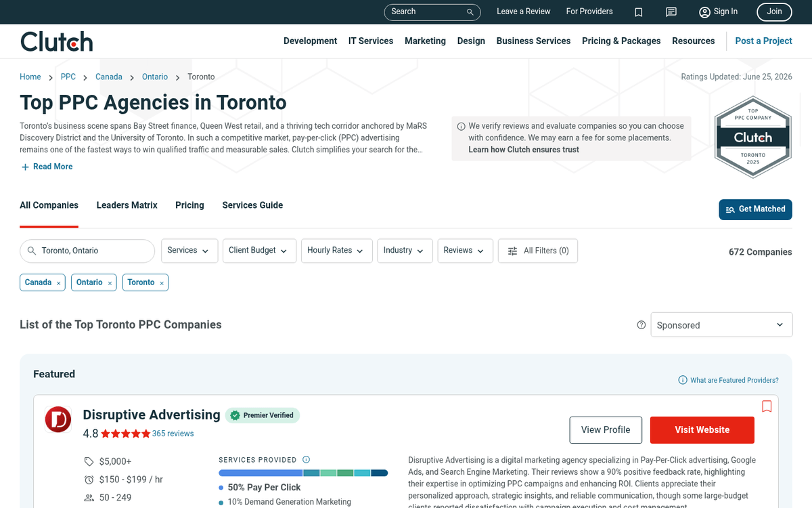Click the Join button
Screen dimensions: 812x508
point(775,12)
